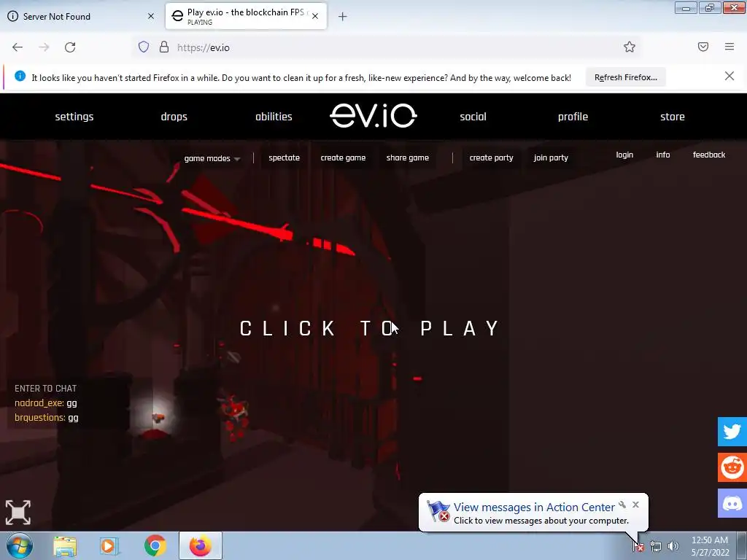Open Google Chrome from the taskbar

click(155, 545)
